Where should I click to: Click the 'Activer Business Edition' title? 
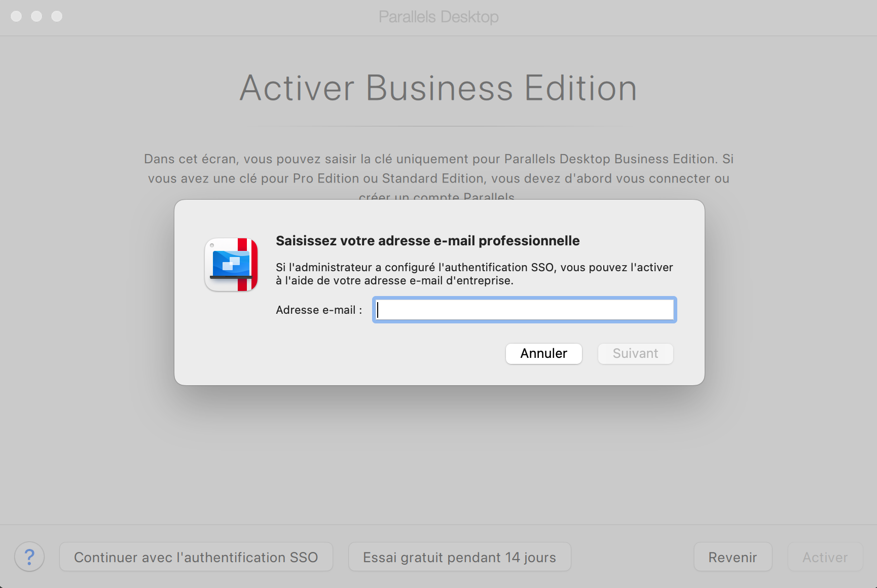[x=438, y=88]
